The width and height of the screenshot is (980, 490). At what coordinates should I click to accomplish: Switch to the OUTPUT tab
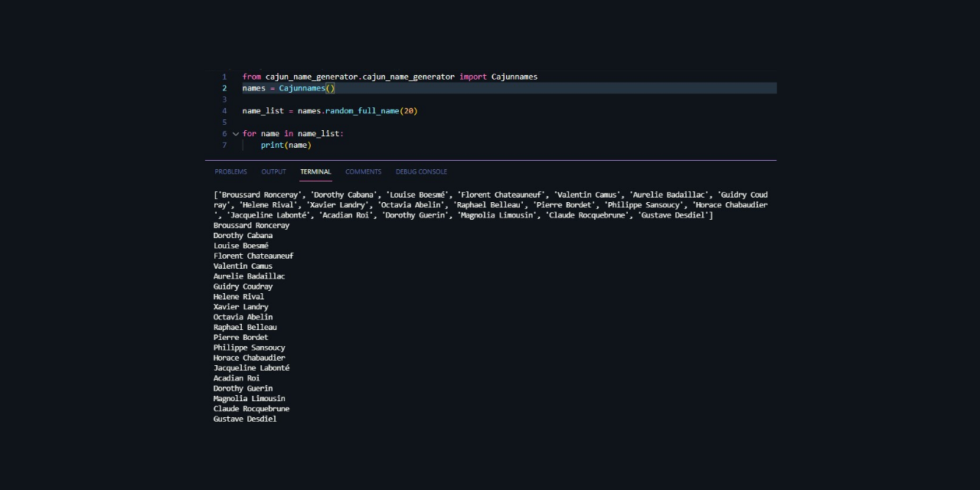273,171
